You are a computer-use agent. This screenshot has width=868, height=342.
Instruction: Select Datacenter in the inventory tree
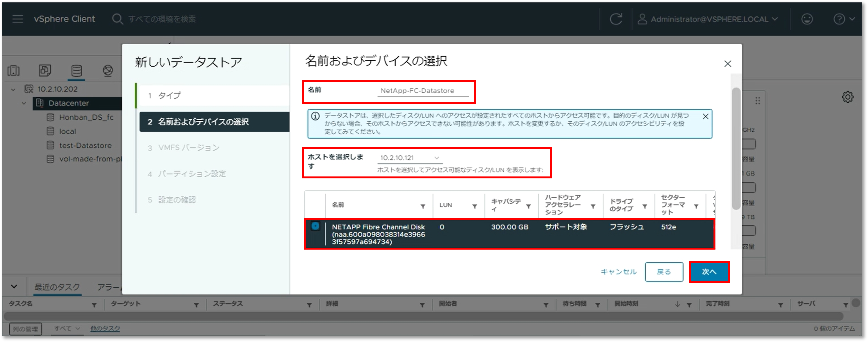pos(68,103)
